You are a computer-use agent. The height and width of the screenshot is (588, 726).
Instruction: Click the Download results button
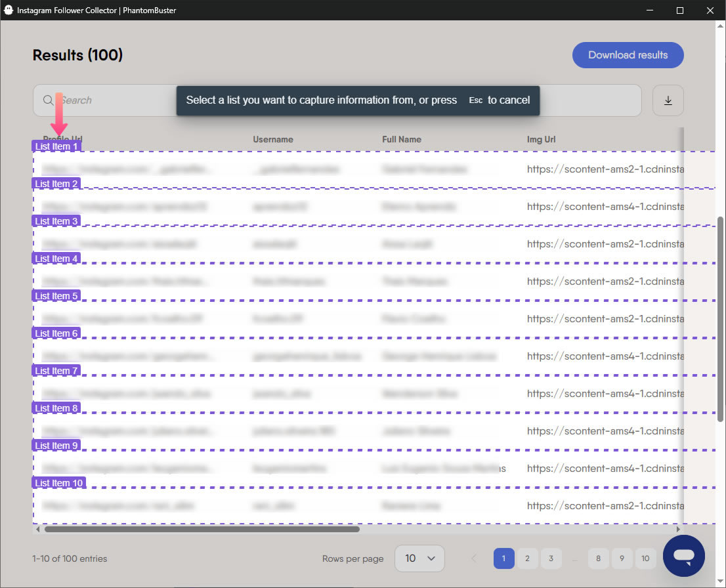point(628,55)
